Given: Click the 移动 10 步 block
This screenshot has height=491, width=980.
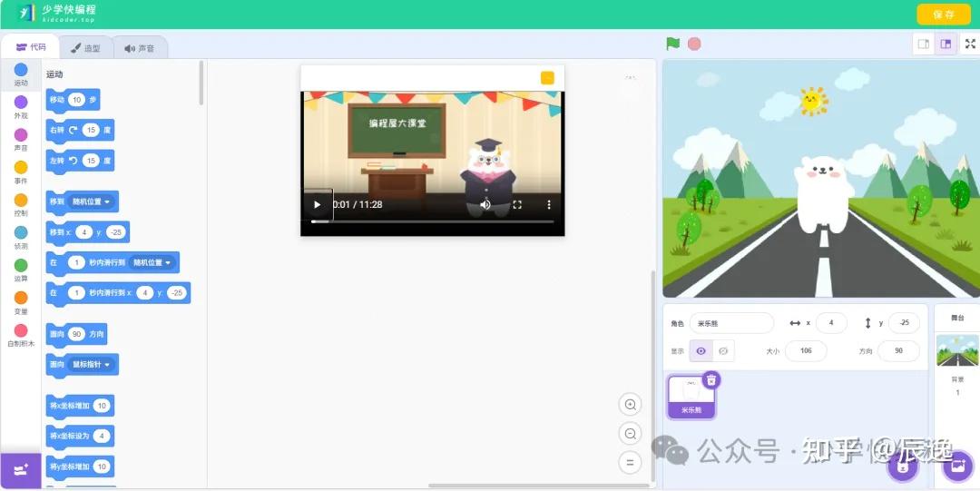Looking at the screenshot, I should 73,100.
